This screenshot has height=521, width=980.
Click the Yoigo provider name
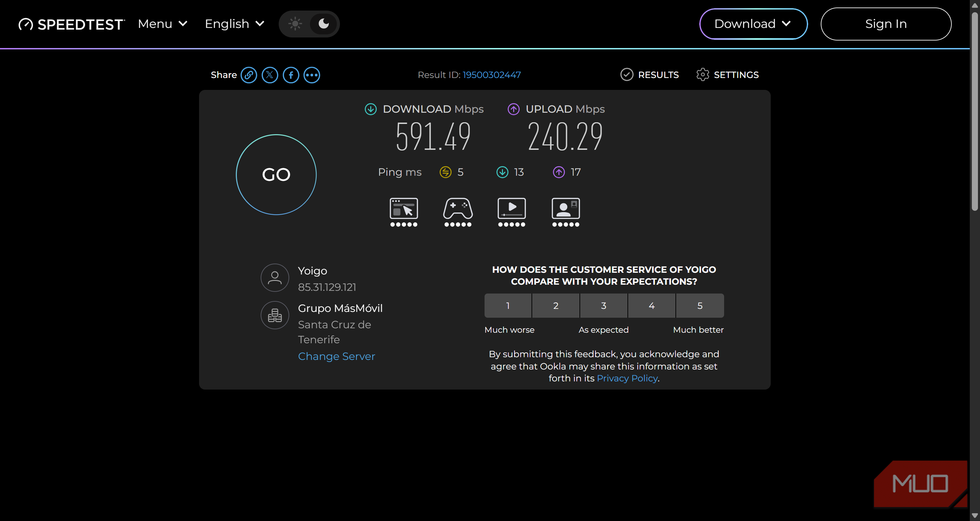[312, 271]
